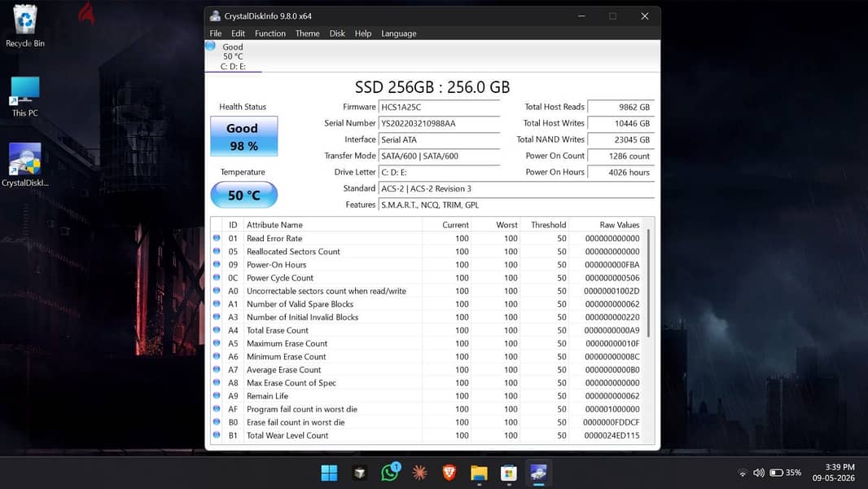Click the Power On Count 1286 count field
The image size is (868, 489).
click(620, 156)
